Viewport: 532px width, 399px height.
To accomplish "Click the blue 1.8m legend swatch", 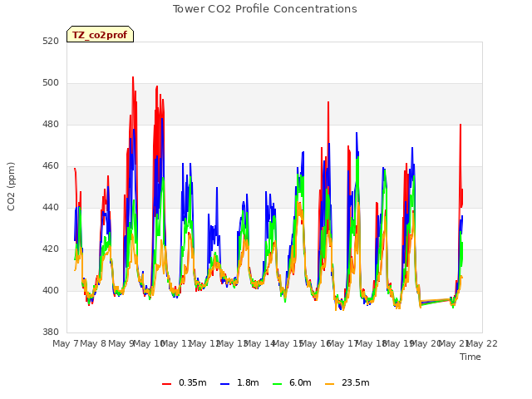I will click(224, 384).
